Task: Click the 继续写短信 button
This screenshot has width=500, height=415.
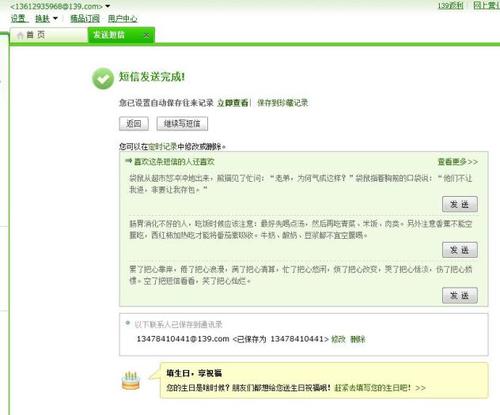Action: 182,124
